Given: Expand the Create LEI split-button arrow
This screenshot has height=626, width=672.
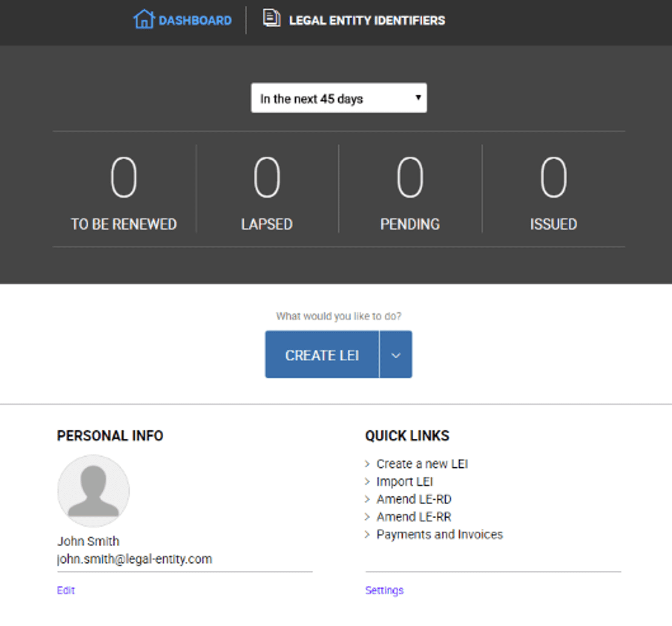Looking at the screenshot, I should tap(396, 355).
